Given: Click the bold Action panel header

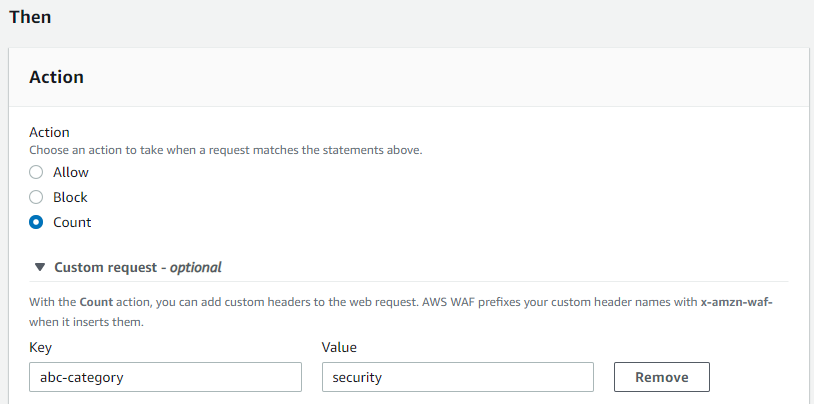Looking at the screenshot, I should [x=56, y=77].
